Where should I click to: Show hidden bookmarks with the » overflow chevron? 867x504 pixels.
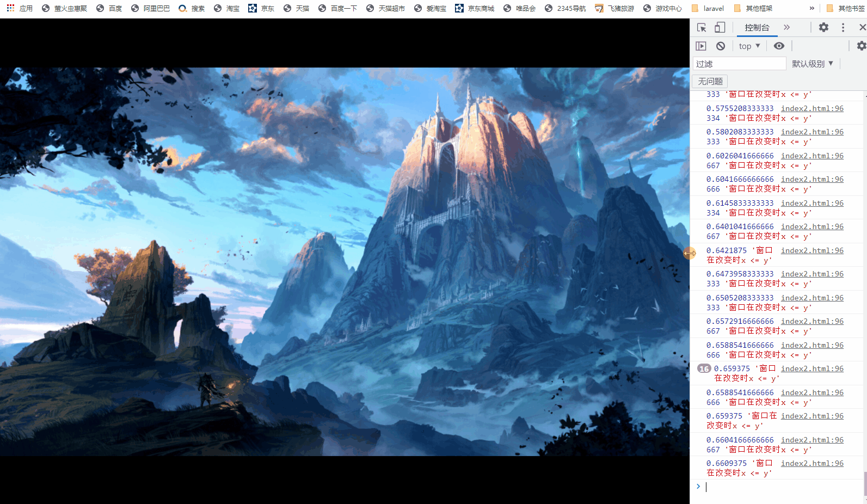[x=811, y=8]
